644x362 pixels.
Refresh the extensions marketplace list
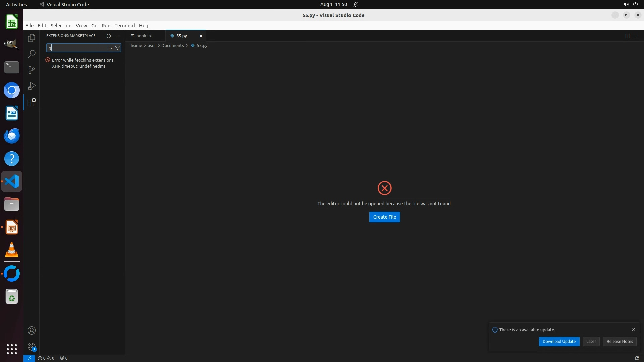(x=108, y=36)
